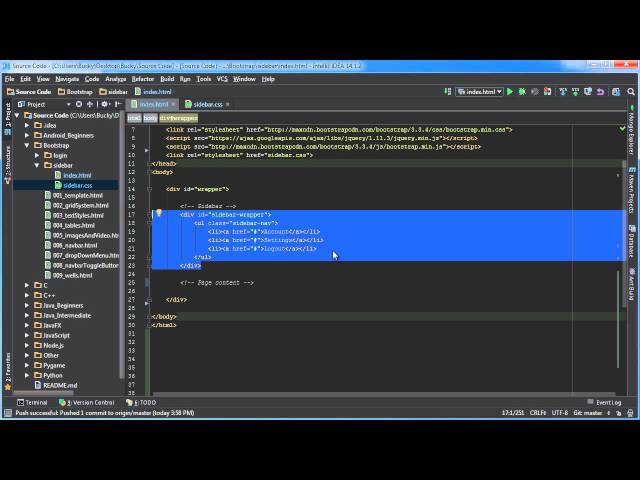The height and width of the screenshot is (480, 640).
Task: Open the File menu
Action: tap(9, 79)
